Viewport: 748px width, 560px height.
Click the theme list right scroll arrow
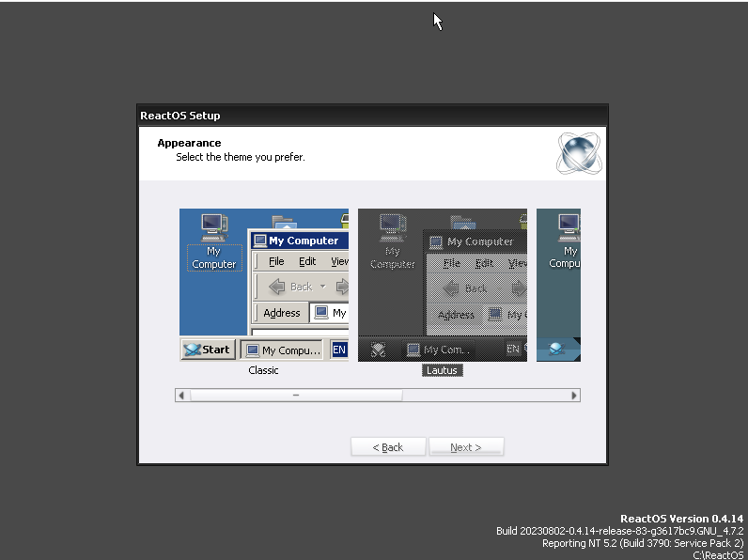(574, 395)
